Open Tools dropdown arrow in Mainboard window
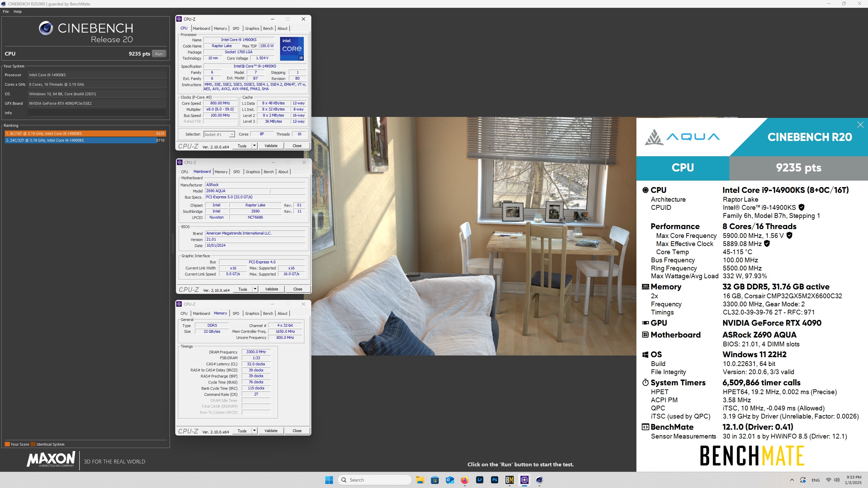Viewport: 868px width, 488px height. click(x=255, y=289)
